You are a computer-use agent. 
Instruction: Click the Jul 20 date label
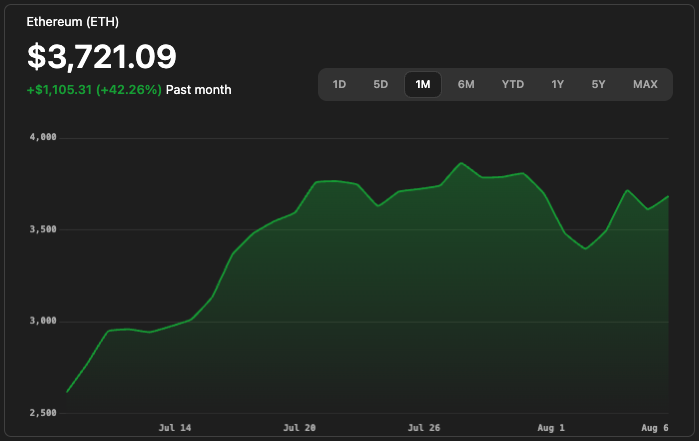[x=299, y=428]
